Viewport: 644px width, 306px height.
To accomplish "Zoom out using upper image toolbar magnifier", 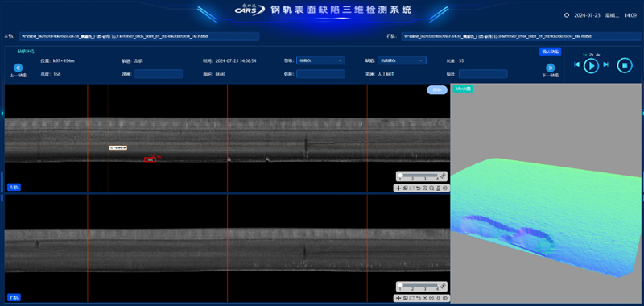I will 431,188.
